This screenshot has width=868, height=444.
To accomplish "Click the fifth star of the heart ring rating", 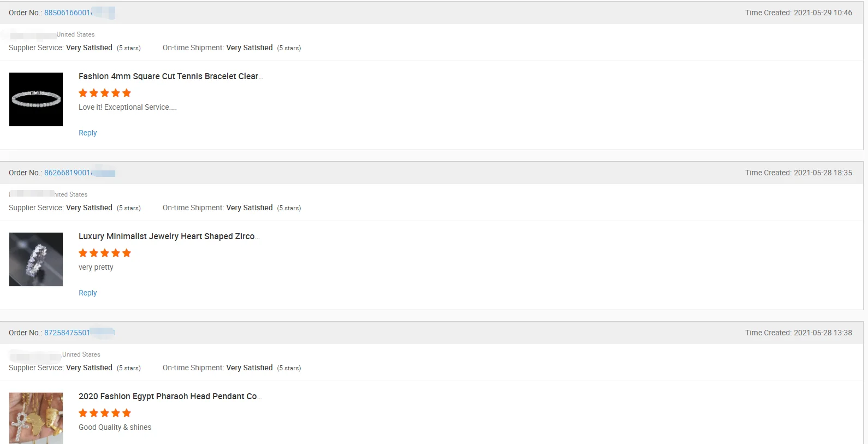I will click(127, 253).
